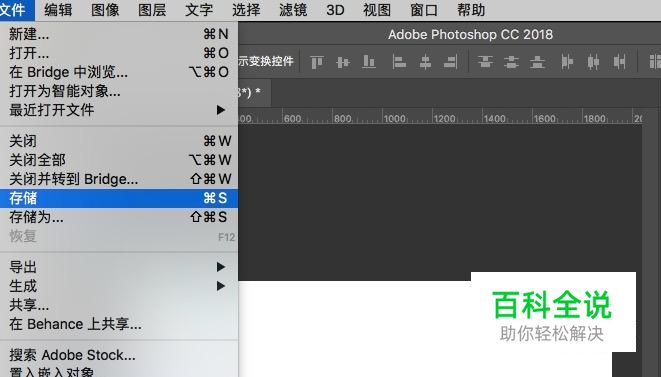This screenshot has width=661, height=377.
Task: Click the 1000 mark on horizontal ruler
Action: 395,118
